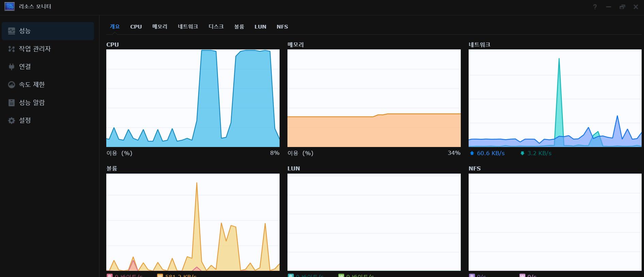Select the 연결 (Connections) plug icon
The image size is (644, 277).
[x=12, y=67]
